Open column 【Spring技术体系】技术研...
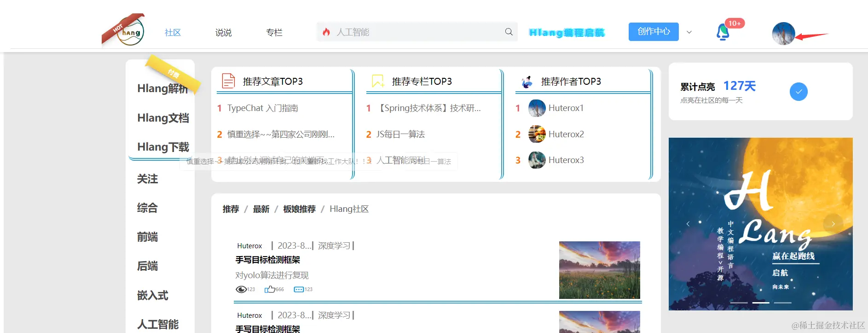This screenshot has width=868, height=333. [428, 108]
